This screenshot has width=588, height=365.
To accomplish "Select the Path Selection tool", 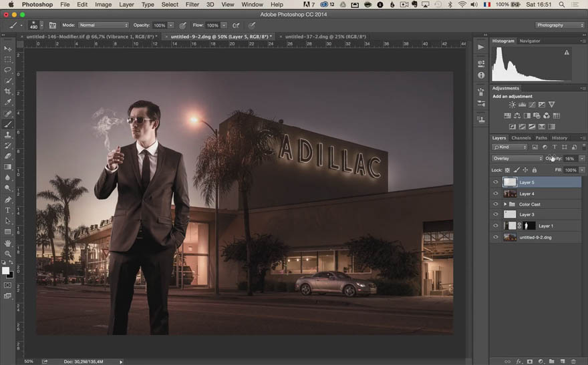I will click(7, 221).
